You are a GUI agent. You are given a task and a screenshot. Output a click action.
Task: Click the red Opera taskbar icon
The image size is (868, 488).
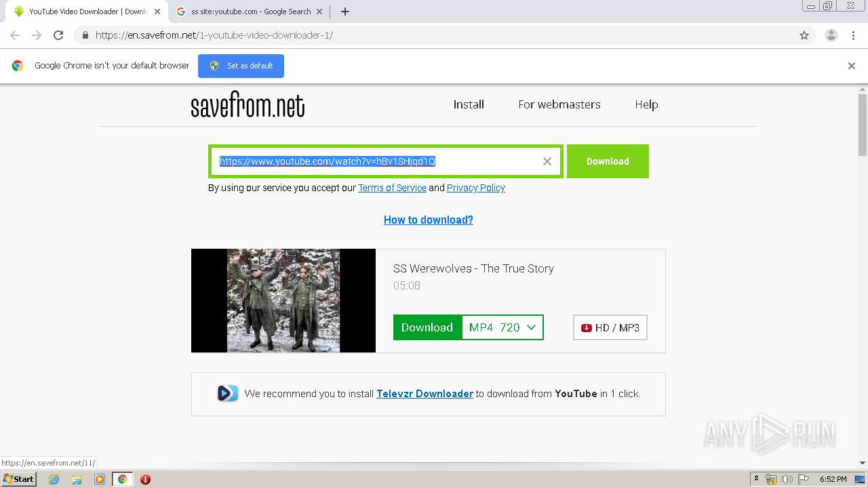[145, 479]
